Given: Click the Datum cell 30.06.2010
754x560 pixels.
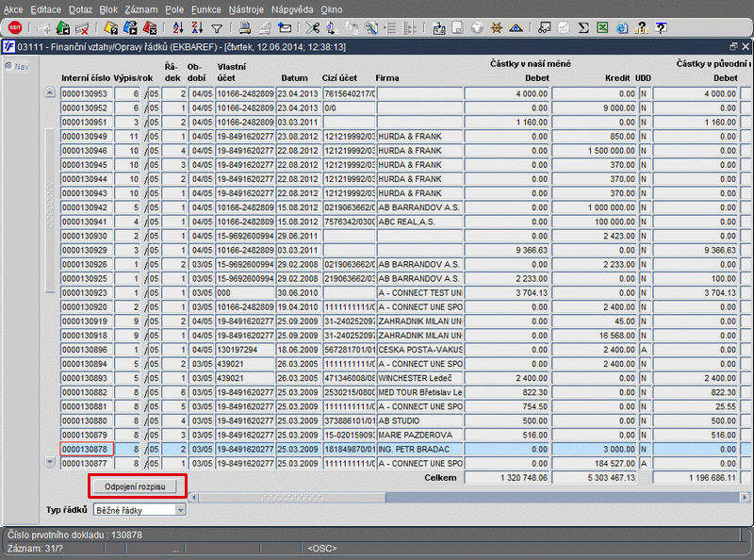Looking at the screenshot, I should [x=298, y=292].
